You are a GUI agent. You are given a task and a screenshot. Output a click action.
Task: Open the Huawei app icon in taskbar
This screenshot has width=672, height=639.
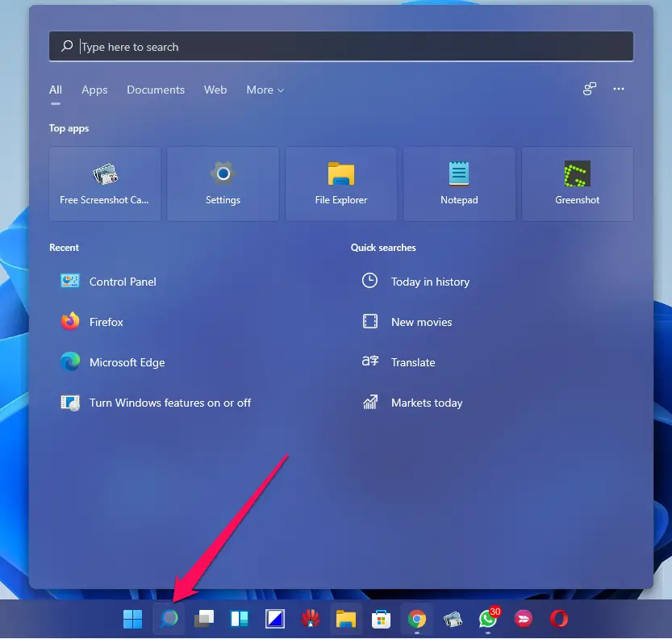pos(311,619)
